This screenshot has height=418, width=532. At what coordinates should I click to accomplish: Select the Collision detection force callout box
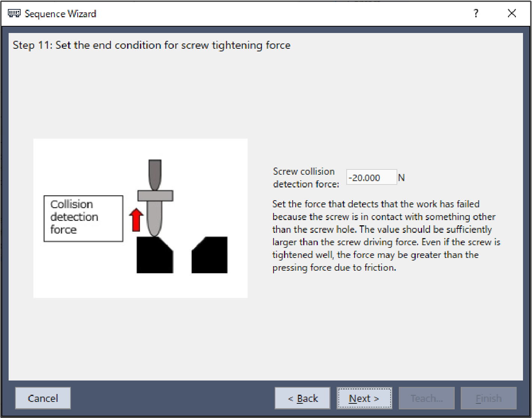click(x=83, y=218)
